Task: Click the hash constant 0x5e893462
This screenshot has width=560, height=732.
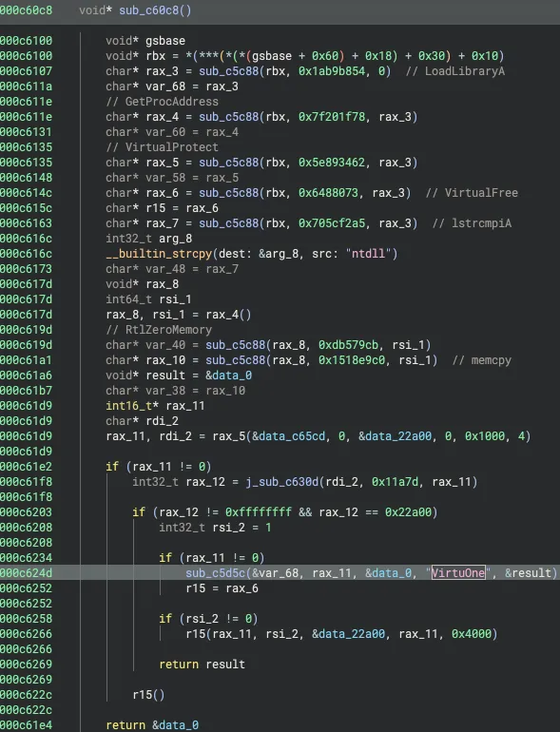Action: [332, 163]
